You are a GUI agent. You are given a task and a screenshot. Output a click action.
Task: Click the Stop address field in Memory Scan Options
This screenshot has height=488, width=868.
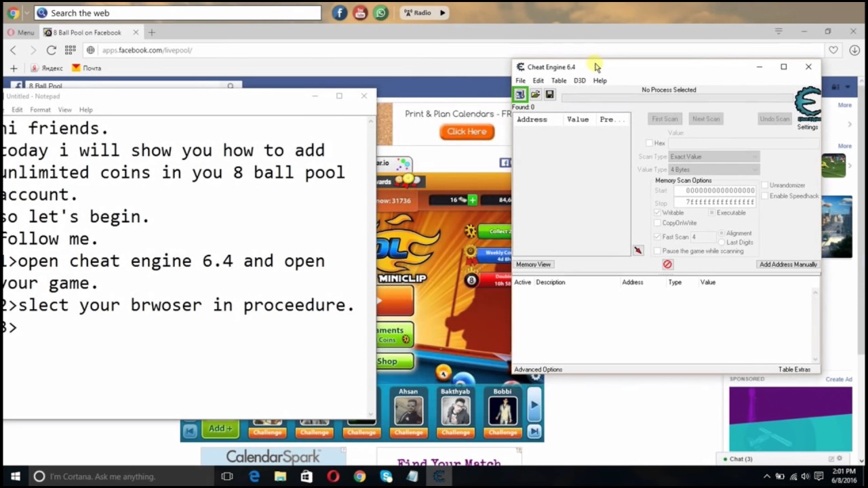coord(715,202)
